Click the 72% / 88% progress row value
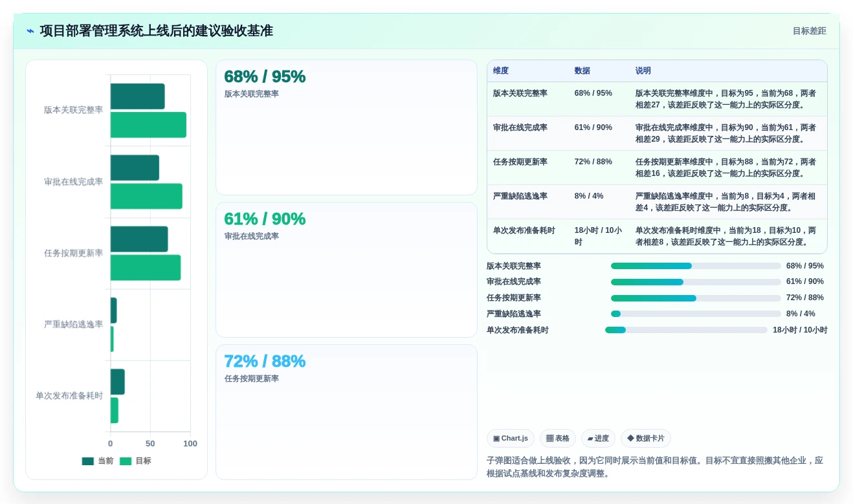 (x=805, y=298)
